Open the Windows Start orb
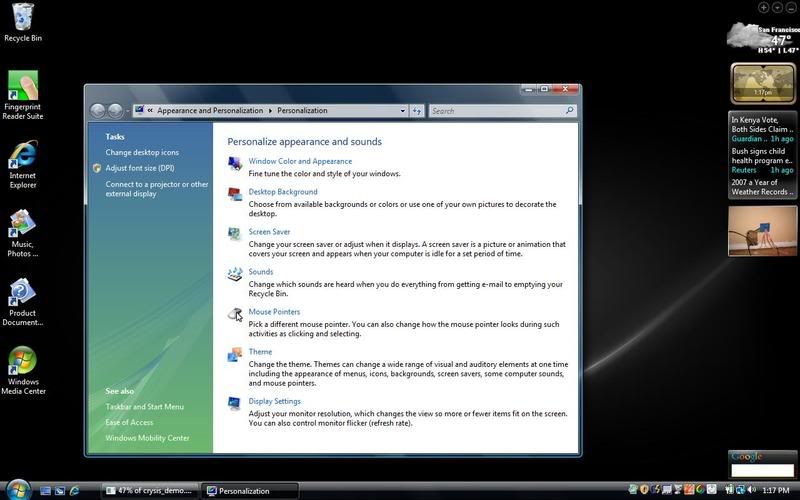Image resolution: width=800 pixels, height=500 pixels. point(18,490)
